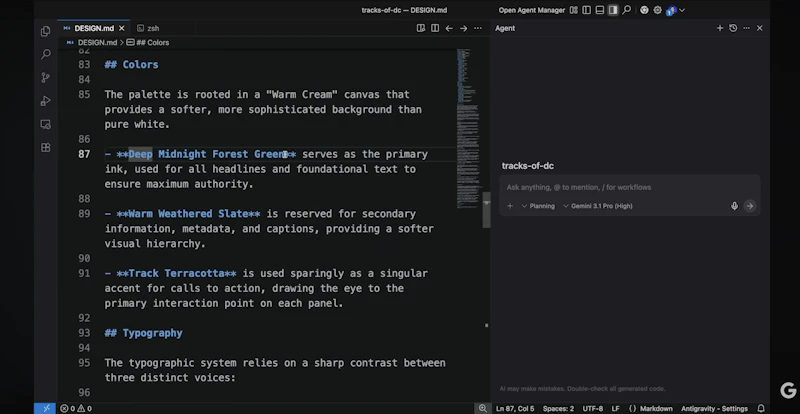Change indentation via Spaces: 2
Viewport: 800px width, 414px height.
pyautogui.click(x=558, y=408)
